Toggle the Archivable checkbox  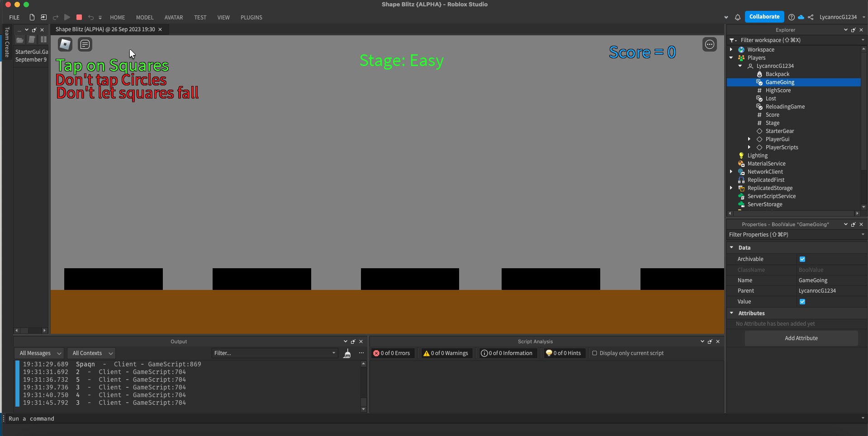tap(802, 259)
